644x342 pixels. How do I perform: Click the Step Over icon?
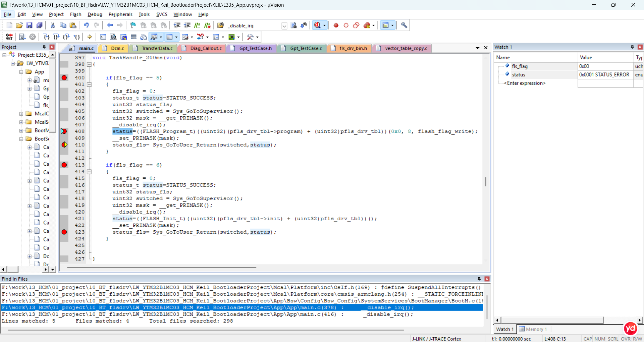click(x=56, y=37)
